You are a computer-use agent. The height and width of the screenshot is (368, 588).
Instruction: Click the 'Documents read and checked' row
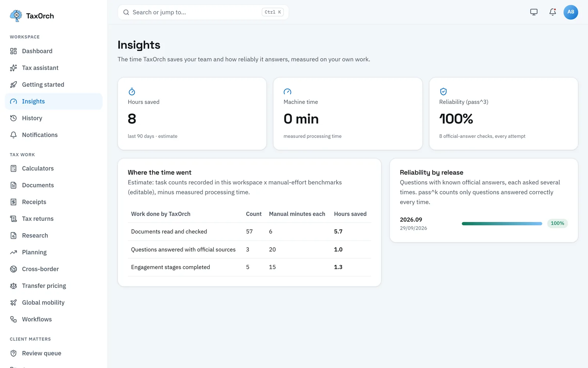[250, 231]
